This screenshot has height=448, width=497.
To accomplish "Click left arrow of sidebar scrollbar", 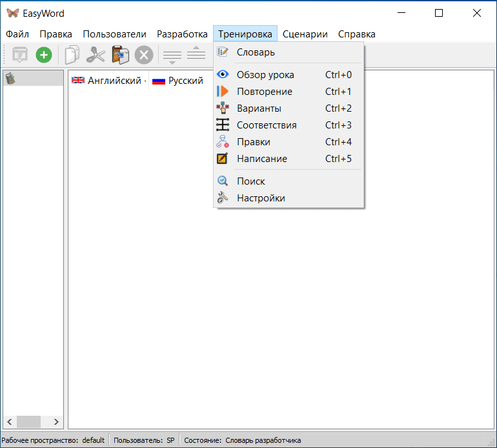I will coord(10,422).
